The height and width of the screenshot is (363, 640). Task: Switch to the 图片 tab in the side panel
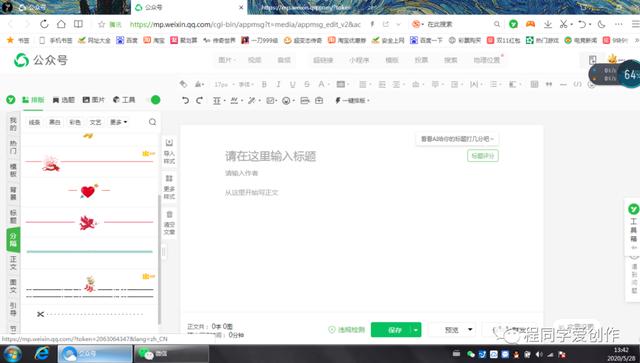94,100
